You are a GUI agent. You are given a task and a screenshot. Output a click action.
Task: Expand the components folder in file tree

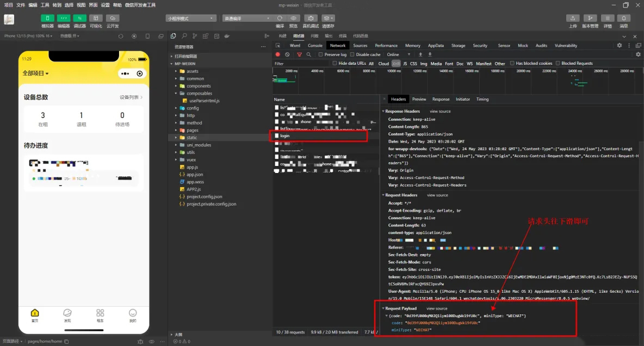coord(198,86)
